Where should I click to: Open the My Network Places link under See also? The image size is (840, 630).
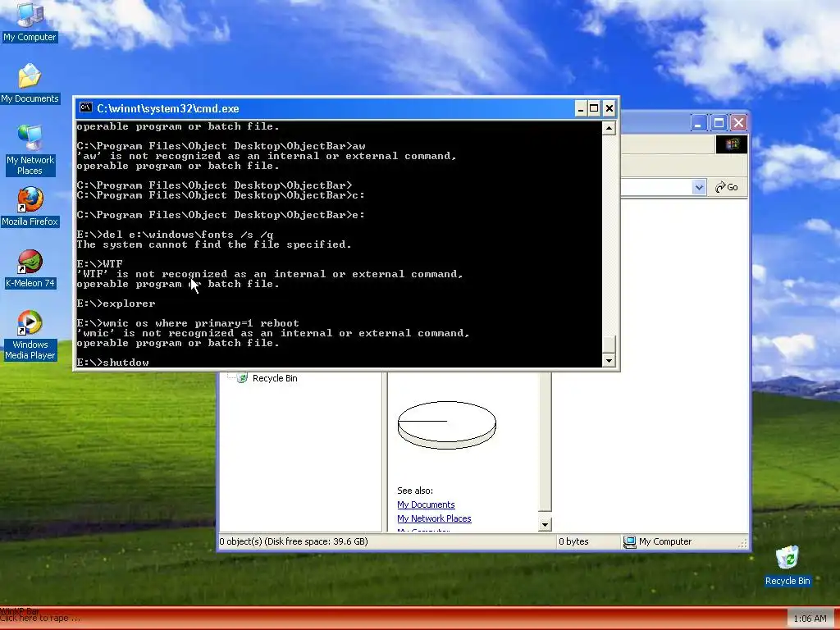coord(434,518)
